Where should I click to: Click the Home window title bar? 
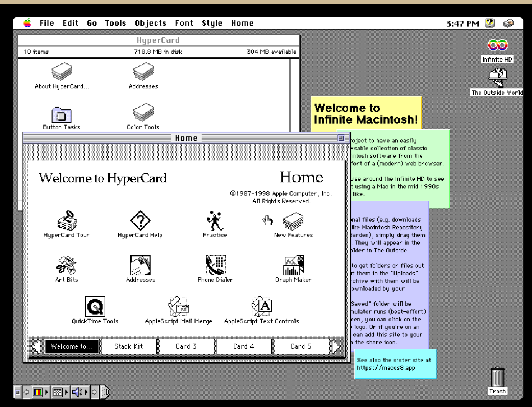point(186,138)
